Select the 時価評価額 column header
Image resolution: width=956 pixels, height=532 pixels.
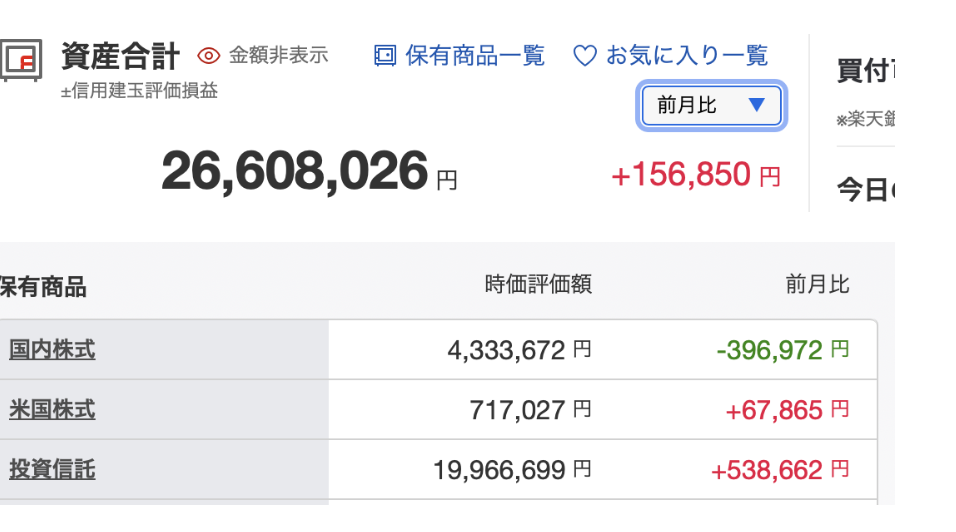point(538,284)
